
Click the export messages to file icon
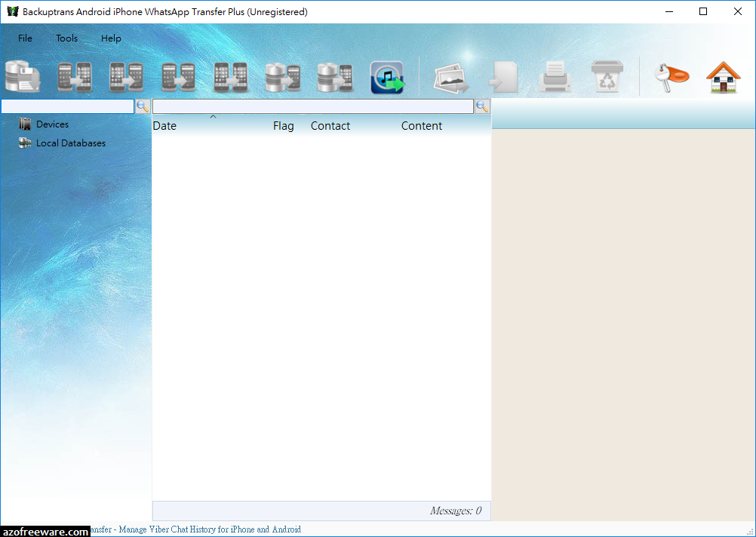point(503,77)
